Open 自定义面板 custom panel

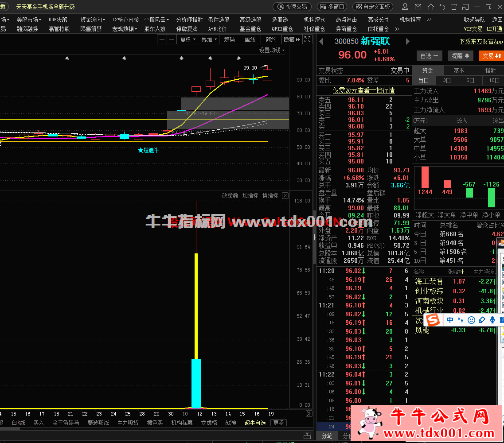click(373, 7)
